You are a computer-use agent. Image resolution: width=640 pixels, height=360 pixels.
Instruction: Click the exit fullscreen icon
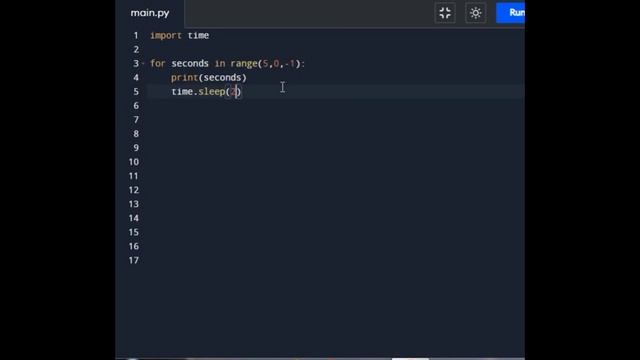pos(445,13)
